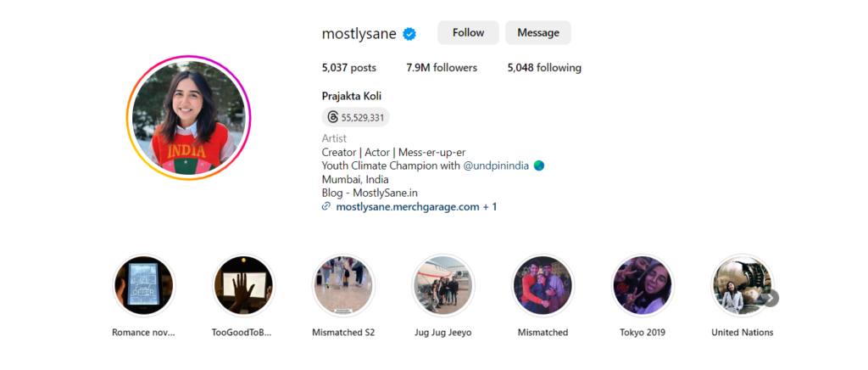Open the Tokyo 2019 highlight
The height and width of the screenshot is (370, 868).
click(x=643, y=286)
